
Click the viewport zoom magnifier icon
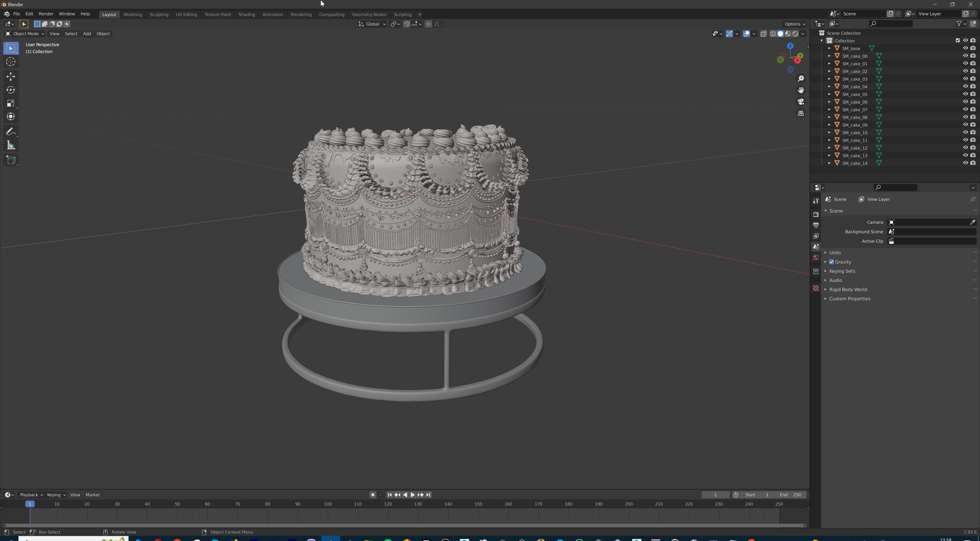[801, 78]
